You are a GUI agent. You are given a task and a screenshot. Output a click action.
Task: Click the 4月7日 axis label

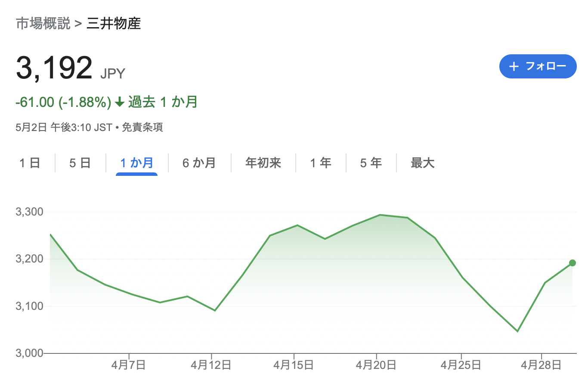[x=128, y=365]
